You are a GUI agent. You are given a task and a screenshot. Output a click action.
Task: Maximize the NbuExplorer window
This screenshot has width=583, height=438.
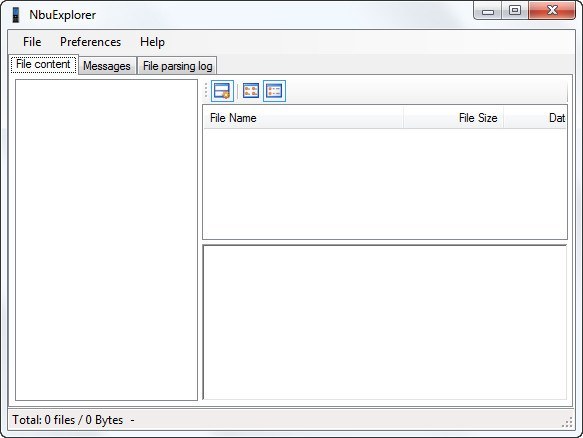coord(515,10)
